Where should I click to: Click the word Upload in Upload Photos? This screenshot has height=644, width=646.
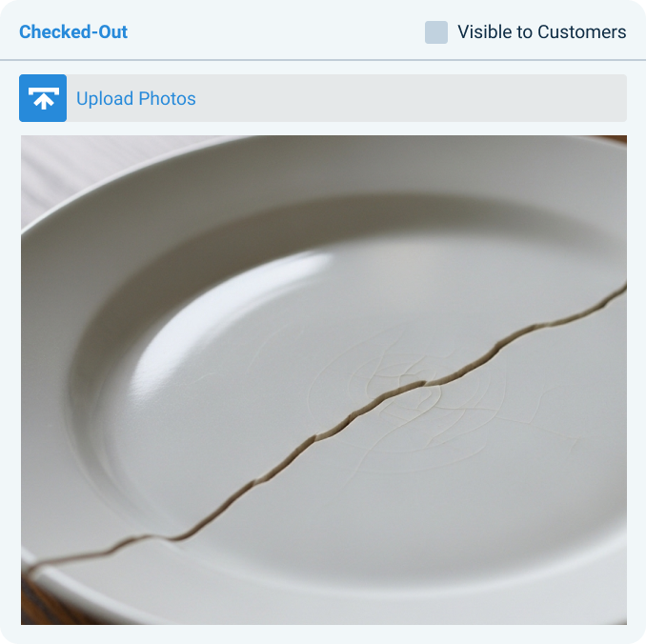[x=105, y=98]
